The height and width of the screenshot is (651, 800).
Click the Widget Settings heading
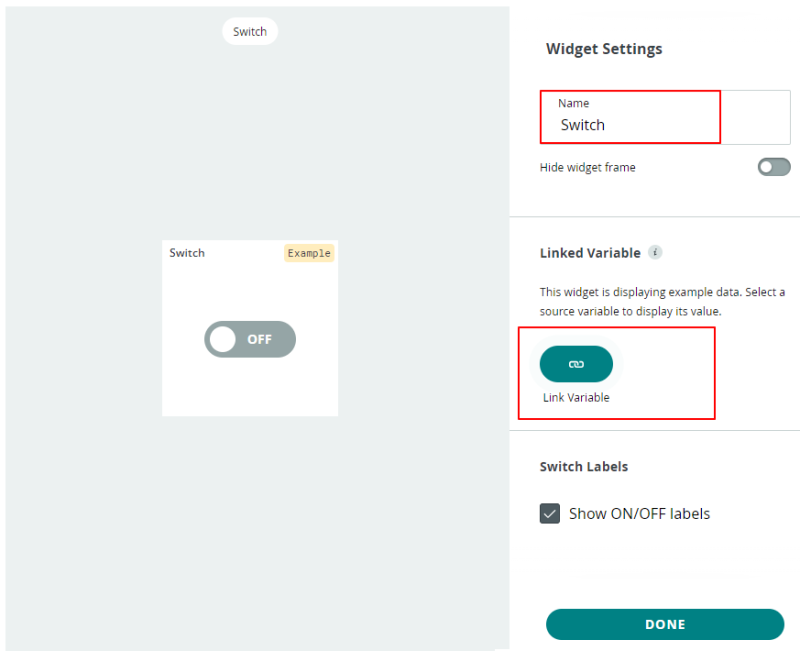coord(604,49)
